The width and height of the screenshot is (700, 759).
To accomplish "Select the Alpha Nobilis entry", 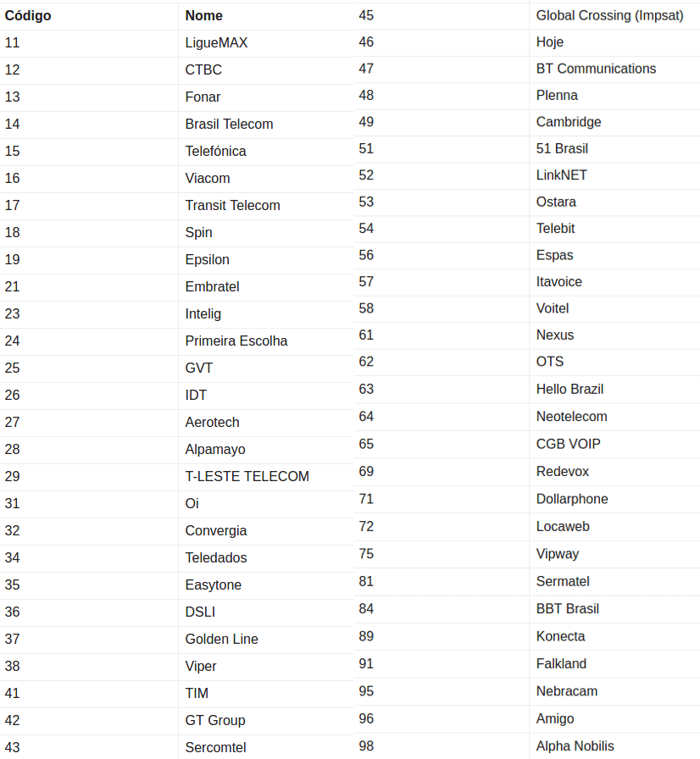I will point(575,746).
